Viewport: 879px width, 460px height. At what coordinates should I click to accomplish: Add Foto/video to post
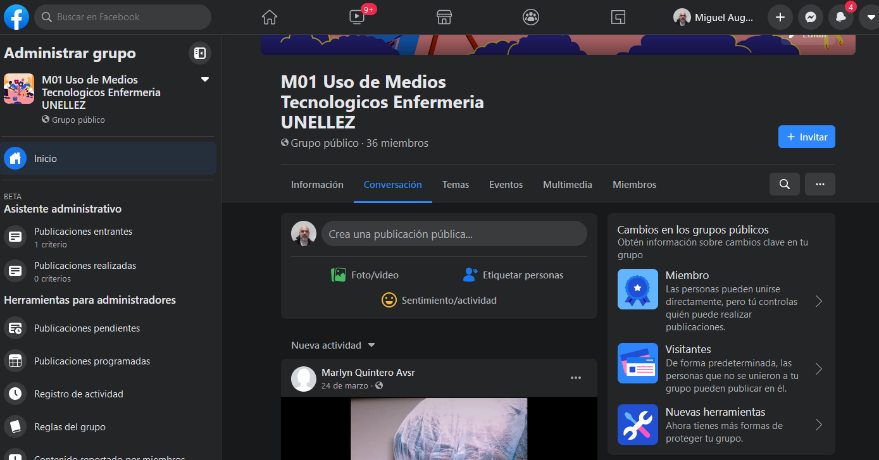point(365,275)
